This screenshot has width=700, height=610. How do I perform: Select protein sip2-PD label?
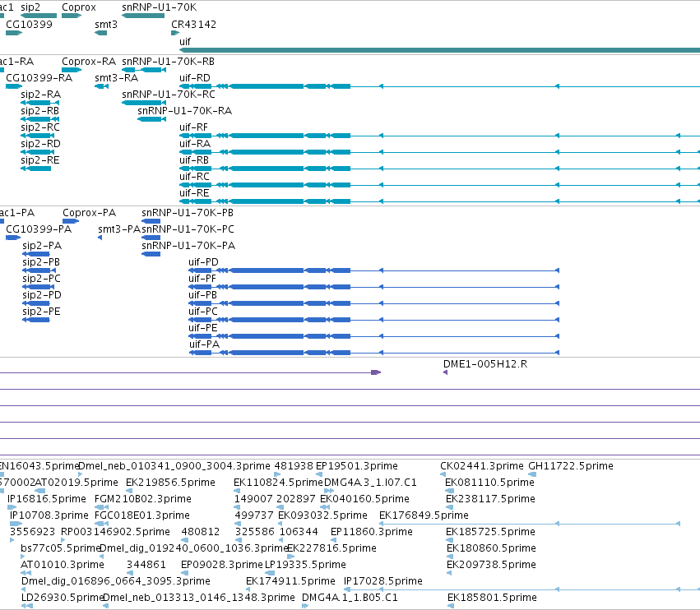click(42, 295)
